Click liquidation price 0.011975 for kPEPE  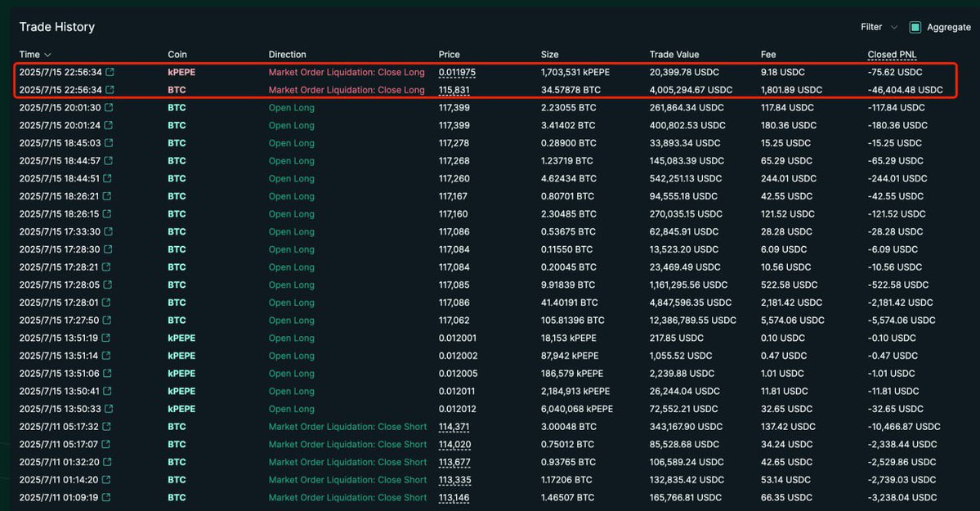pos(457,72)
